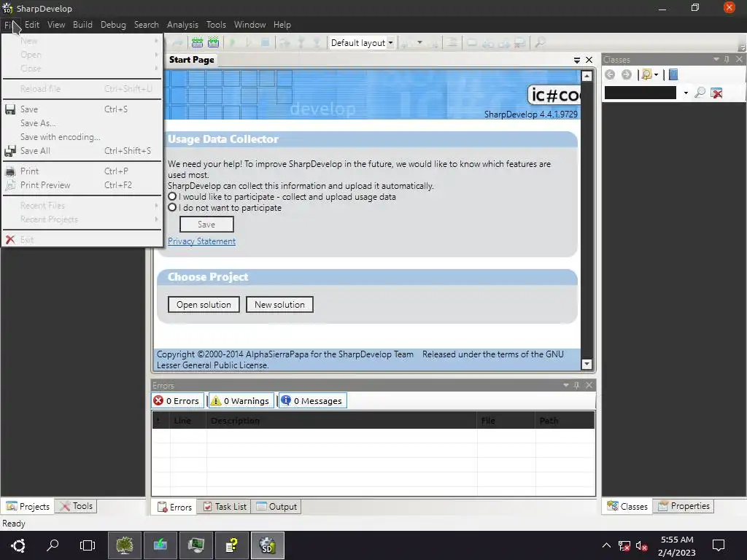Click the printer icon for Print
This screenshot has height=560, width=747.
click(10, 171)
